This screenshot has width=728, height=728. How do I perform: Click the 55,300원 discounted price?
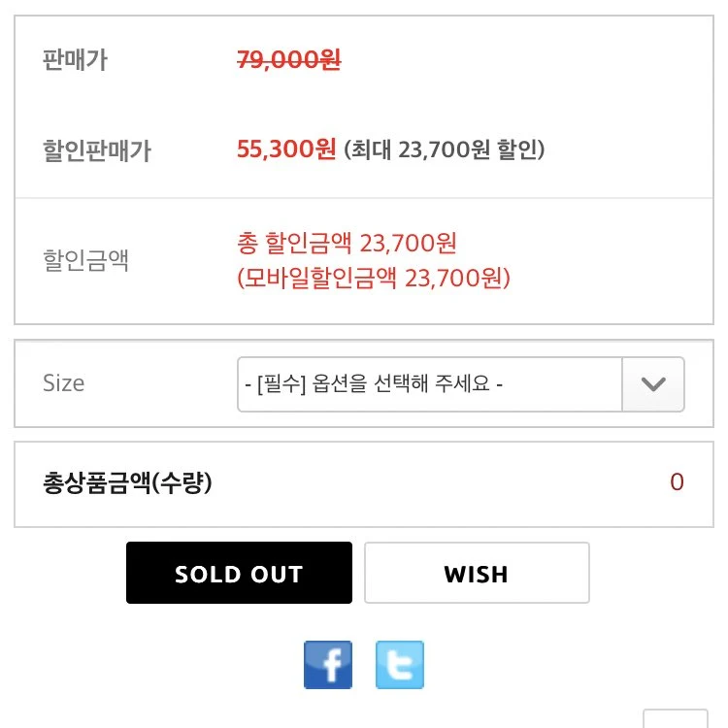click(286, 149)
